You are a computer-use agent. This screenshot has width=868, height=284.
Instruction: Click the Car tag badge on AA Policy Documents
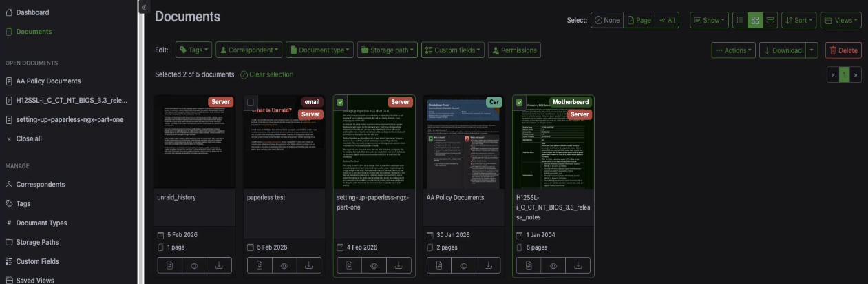[494, 102]
